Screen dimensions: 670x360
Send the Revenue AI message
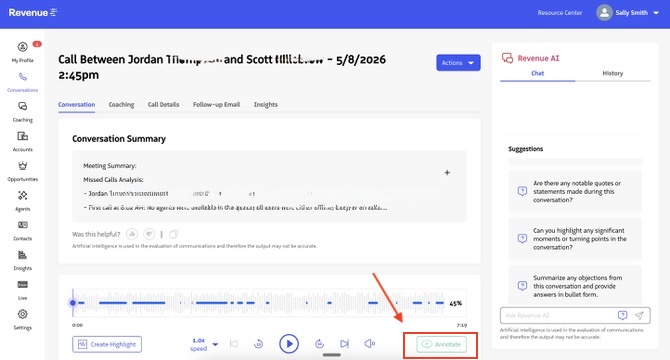click(639, 315)
